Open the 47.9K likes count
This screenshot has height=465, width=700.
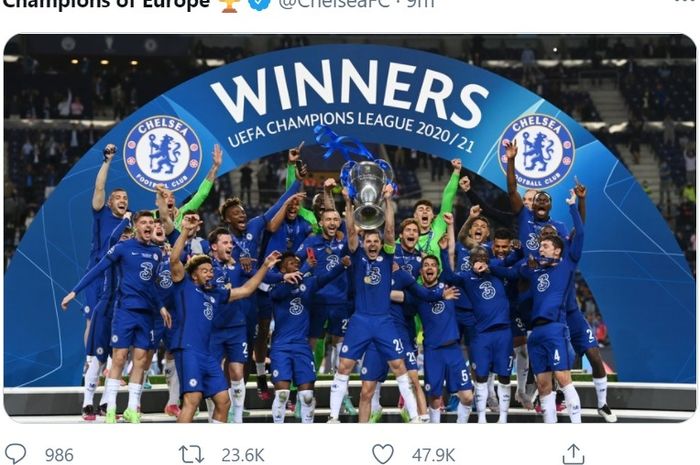tap(433, 455)
